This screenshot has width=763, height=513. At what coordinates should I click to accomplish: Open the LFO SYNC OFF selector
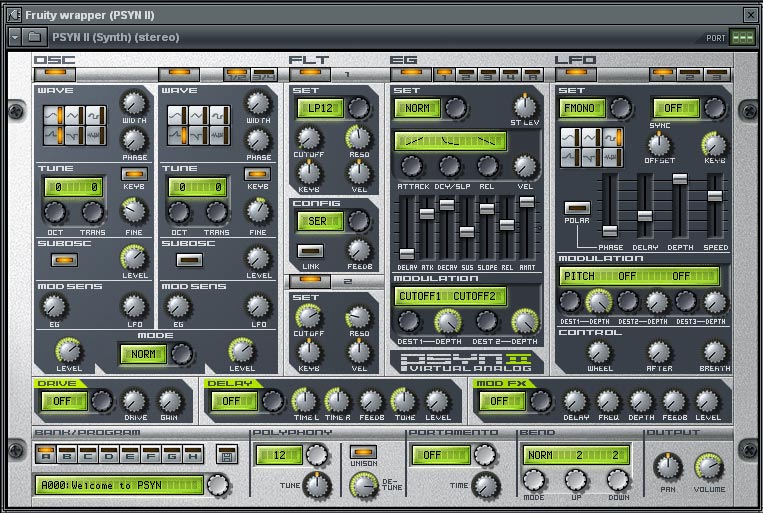click(x=676, y=108)
